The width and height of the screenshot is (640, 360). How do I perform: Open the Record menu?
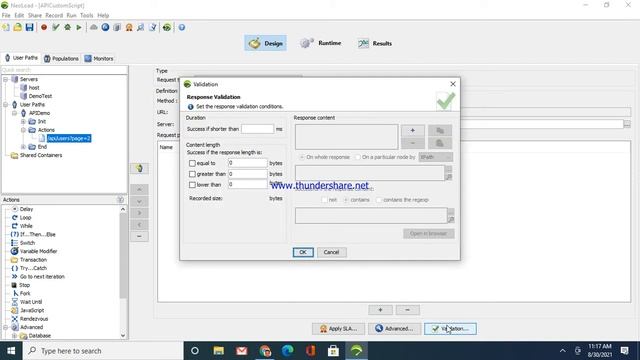tap(54, 16)
